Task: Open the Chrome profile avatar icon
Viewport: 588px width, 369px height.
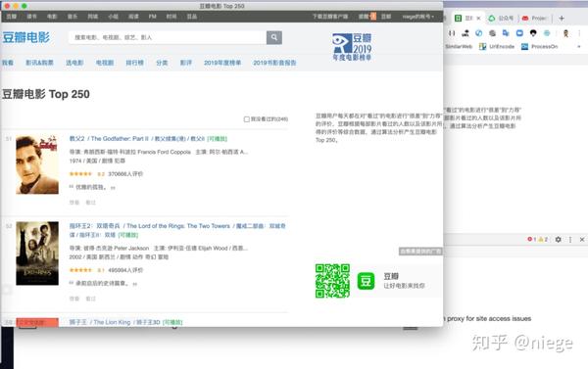Action: (565, 33)
